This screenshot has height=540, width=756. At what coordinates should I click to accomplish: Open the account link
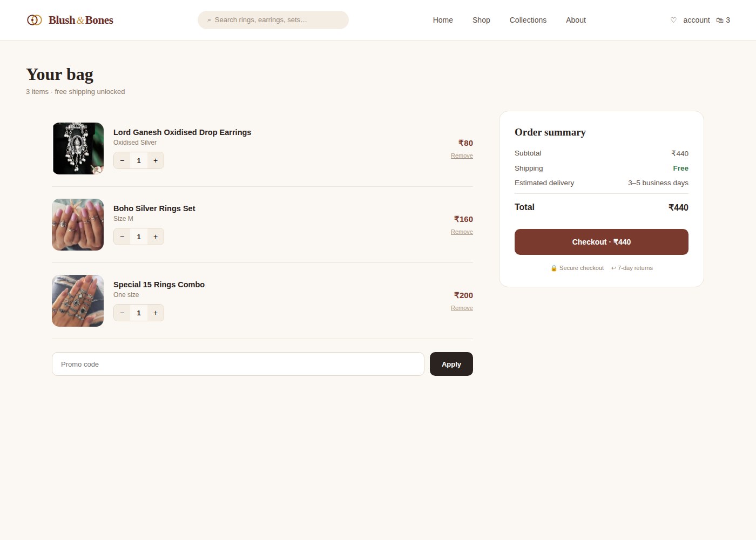[697, 20]
